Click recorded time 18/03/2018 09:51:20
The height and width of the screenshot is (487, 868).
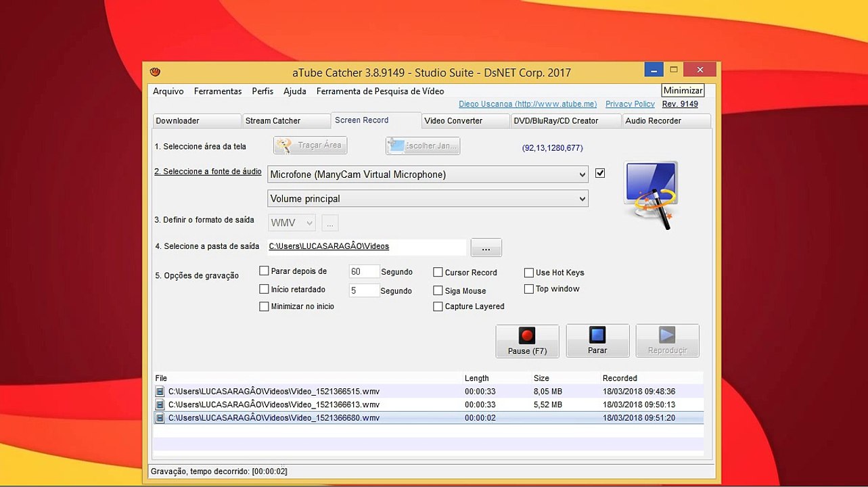tap(639, 418)
